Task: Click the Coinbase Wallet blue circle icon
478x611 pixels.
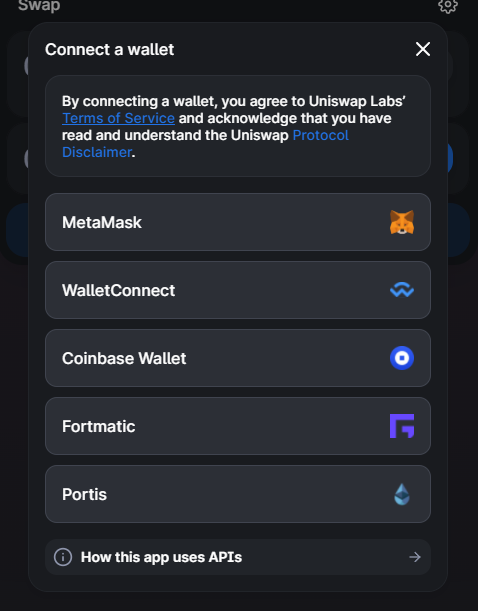Action: click(x=402, y=358)
